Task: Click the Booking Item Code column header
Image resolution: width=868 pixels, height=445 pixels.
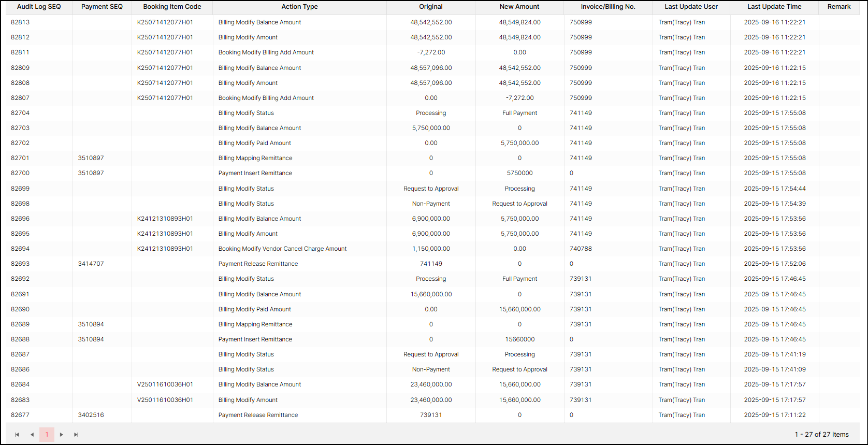Action: 172,7
